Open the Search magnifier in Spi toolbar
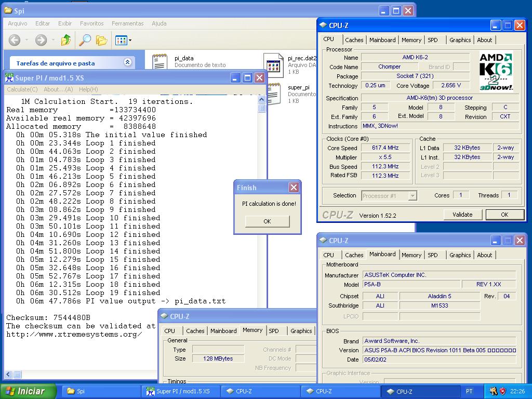 pos(85,40)
